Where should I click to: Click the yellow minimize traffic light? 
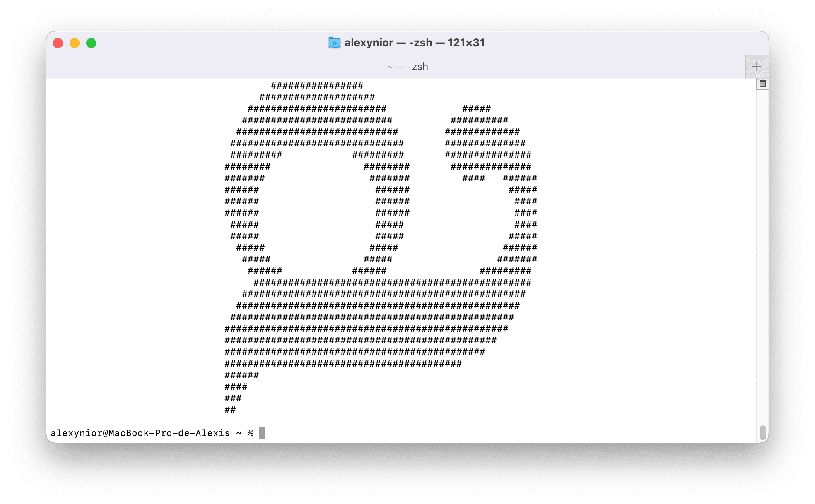tap(75, 43)
